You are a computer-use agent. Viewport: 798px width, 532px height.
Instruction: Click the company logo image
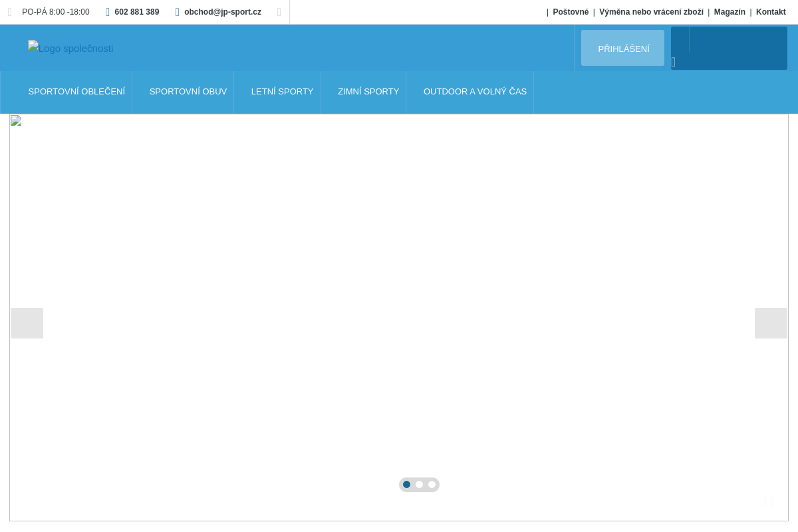pos(70,48)
